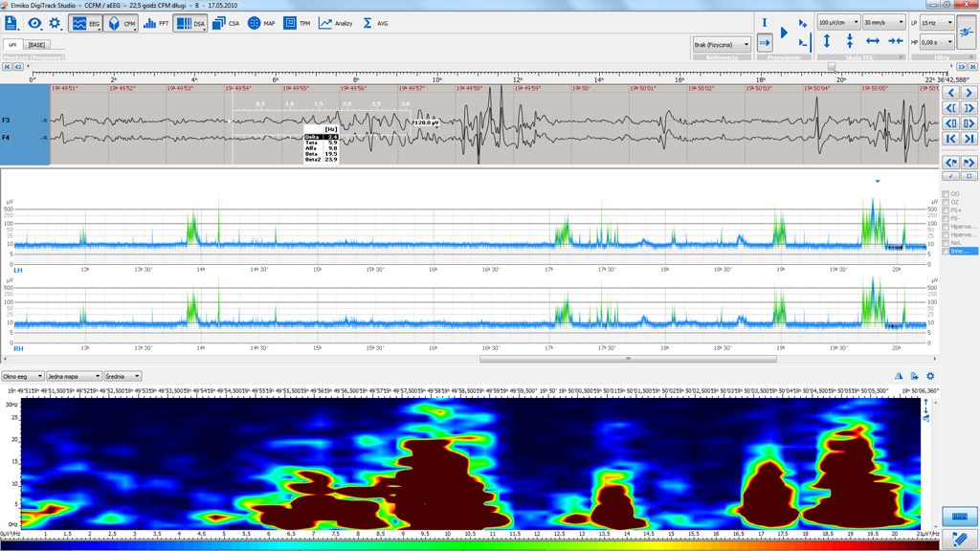Screen dimensions: 980x551
Task: Increase vertical EEG scale with up-down arrows
Action: 826,42
